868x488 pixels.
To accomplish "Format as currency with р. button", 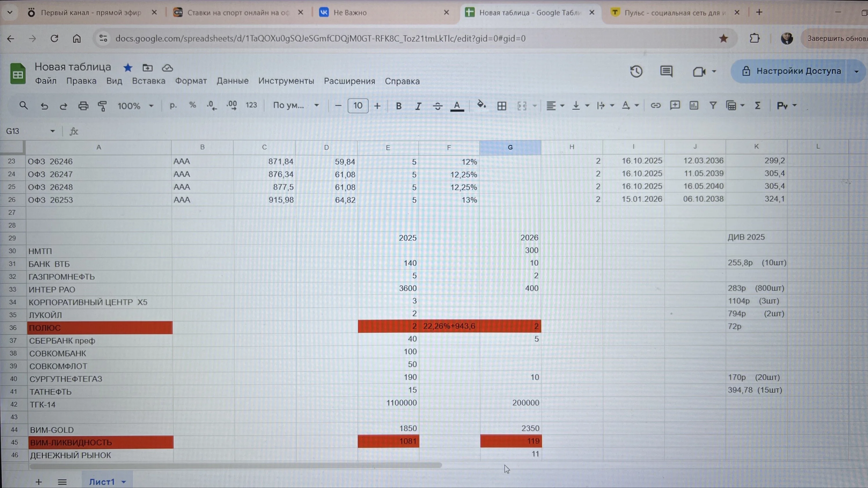I will tap(173, 106).
